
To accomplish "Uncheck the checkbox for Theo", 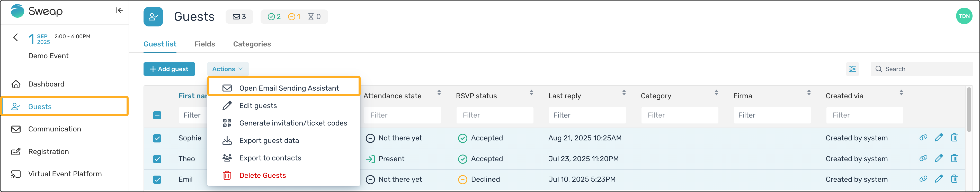I will tap(157, 159).
